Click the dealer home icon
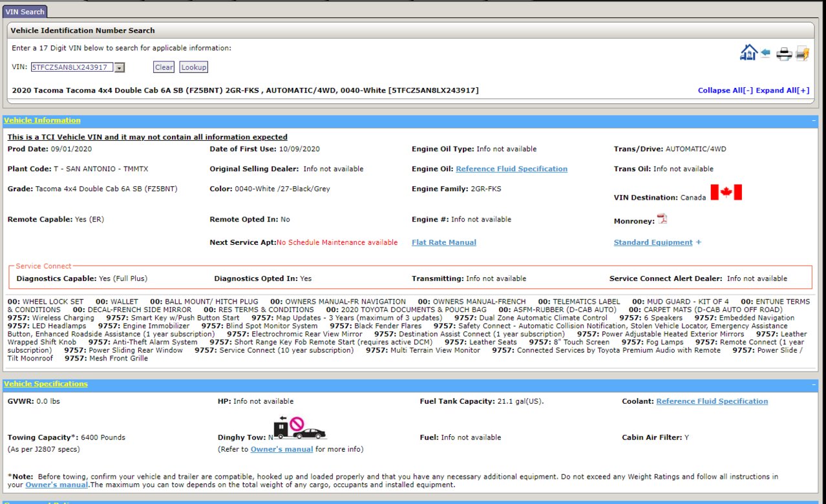Image resolution: width=826 pixels, height=504 pixels. (748, 53)
